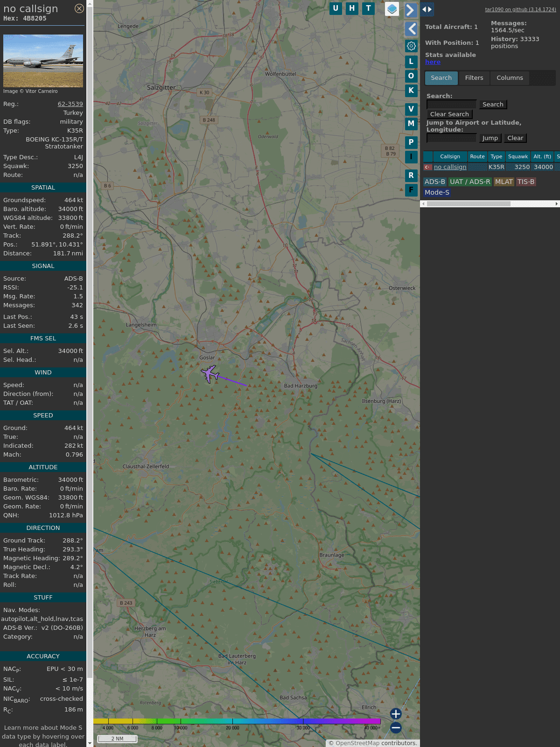Click the altitude color scale bar
The image size is (560, 747).
237,721
